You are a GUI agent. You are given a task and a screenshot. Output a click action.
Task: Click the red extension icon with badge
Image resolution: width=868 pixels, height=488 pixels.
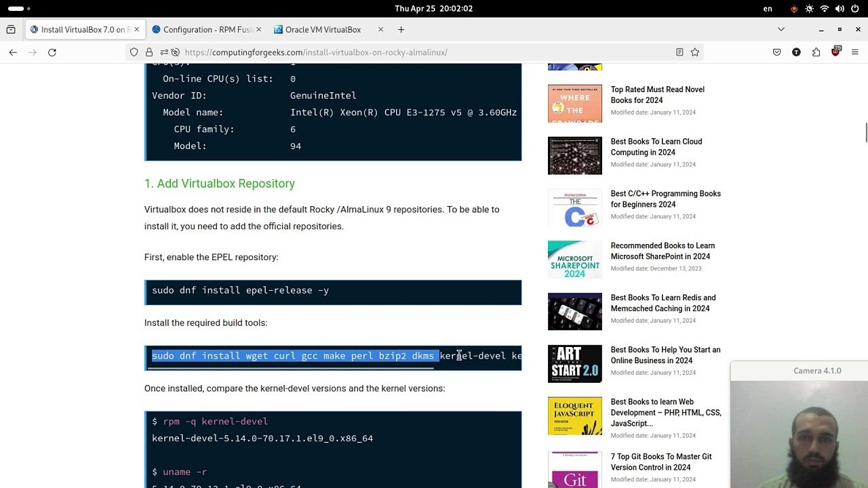point(835,52)
